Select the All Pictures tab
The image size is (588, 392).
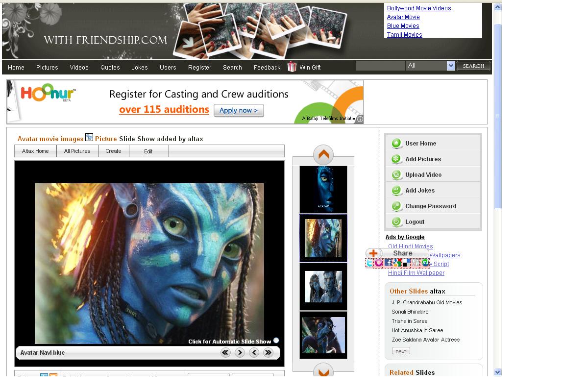(x=77, y=151)
